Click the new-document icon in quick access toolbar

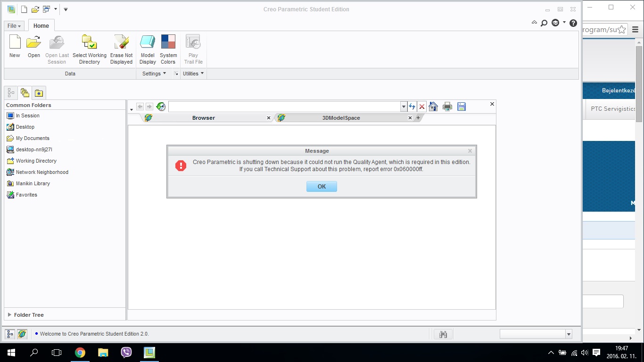[x=24, y=9]
